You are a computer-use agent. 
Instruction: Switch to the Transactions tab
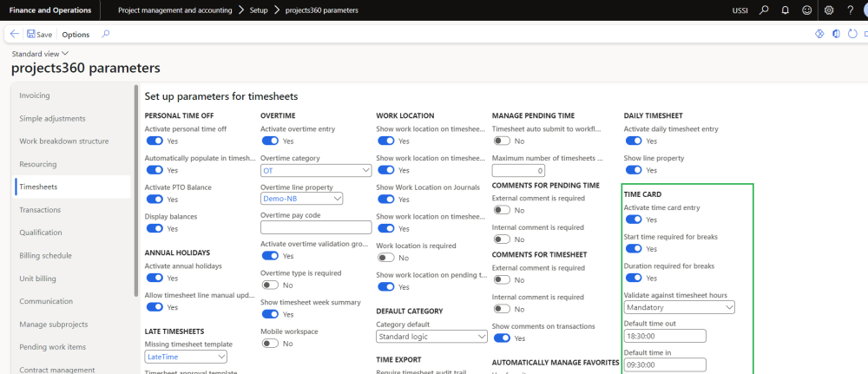[x=40, y=209]
